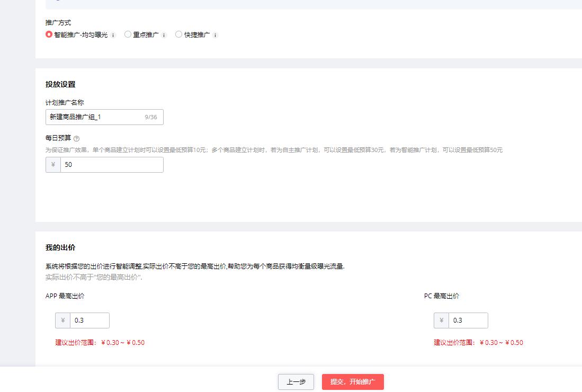582x392 pixels.
Task: Click the ¥ symbol in APP 最高出价 field
Action: click(62, 320)
